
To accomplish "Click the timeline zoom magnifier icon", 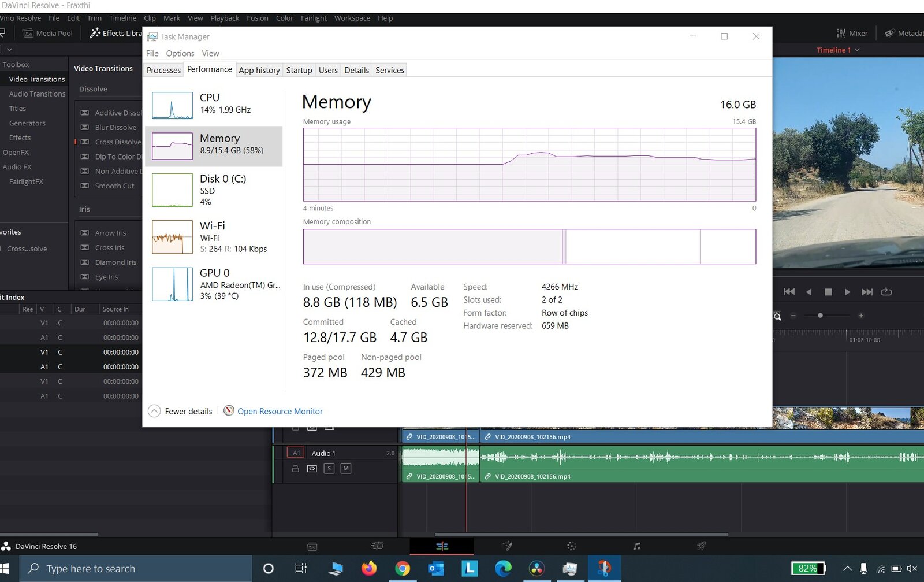I will [777, 316].
